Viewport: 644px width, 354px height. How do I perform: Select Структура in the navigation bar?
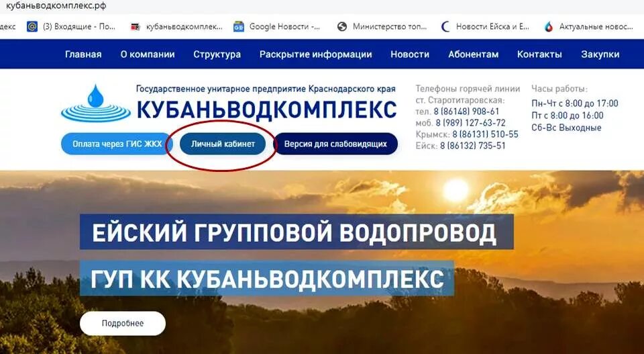click(217, 54)
